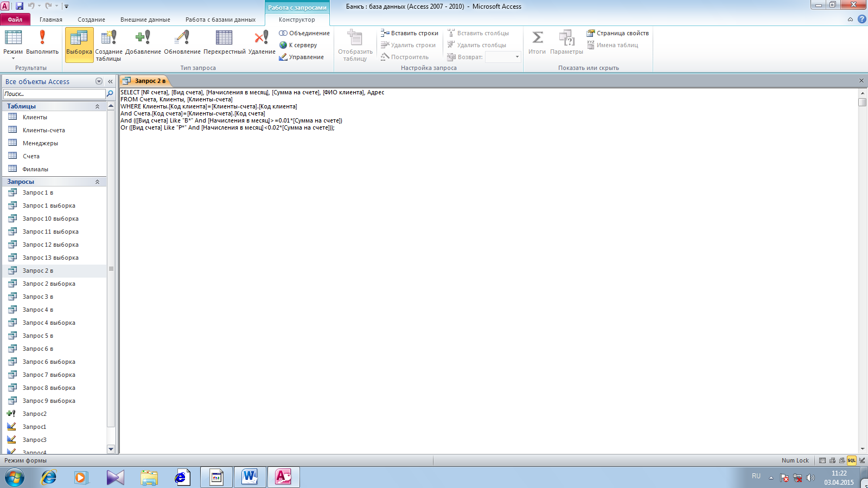Screen dimensions: 868x488
Task: Choose Перекрестный crosstab query type
Action: tap(225, 43)
